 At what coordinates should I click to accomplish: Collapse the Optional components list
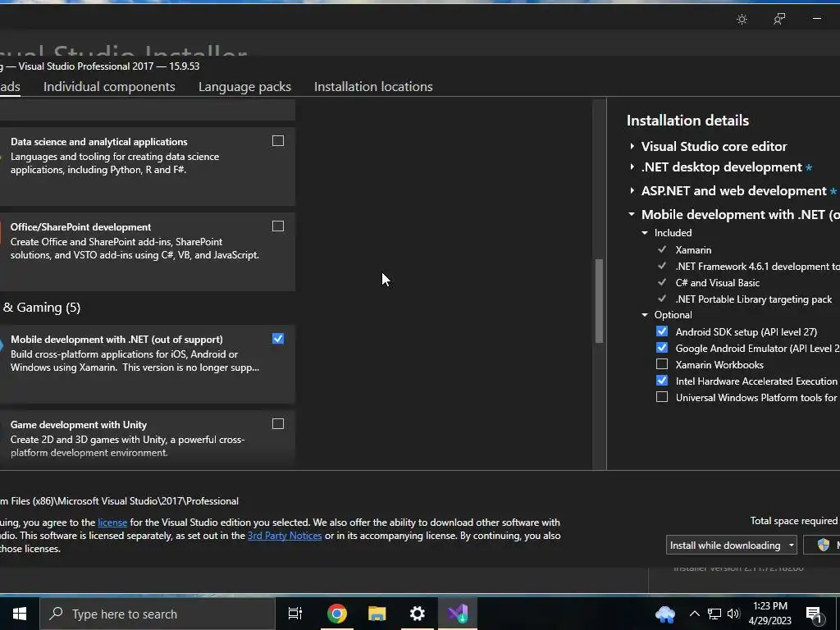pos(645,315)
